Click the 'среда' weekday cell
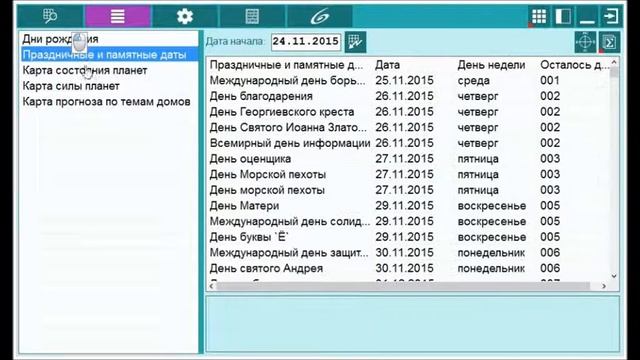Screen dimensions: 640x360 coord(473,81)
